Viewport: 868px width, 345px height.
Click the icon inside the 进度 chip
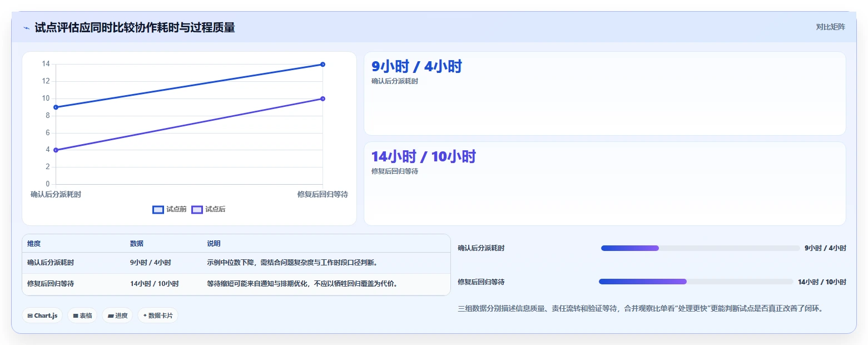111,316
